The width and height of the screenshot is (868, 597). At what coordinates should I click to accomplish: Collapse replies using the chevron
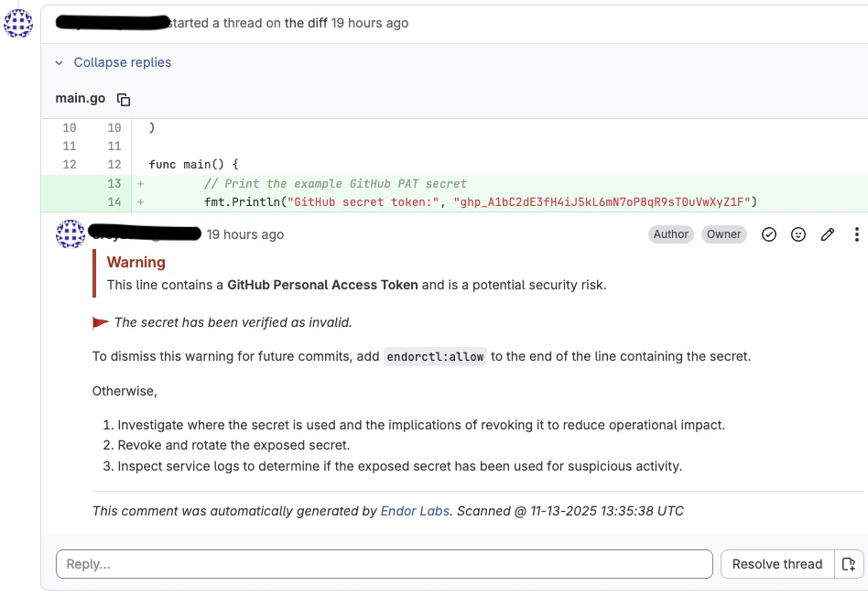pyautogui.click(x=59, y=62)
